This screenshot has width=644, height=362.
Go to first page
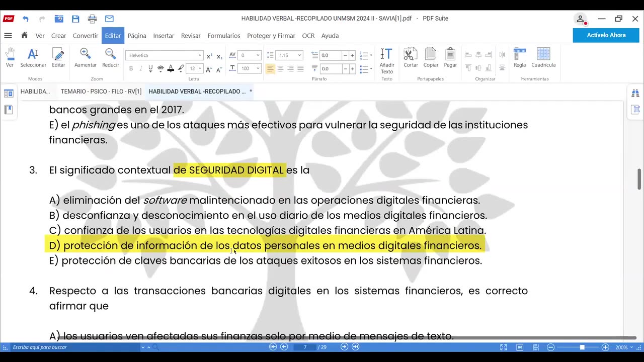tap(273, 347)
